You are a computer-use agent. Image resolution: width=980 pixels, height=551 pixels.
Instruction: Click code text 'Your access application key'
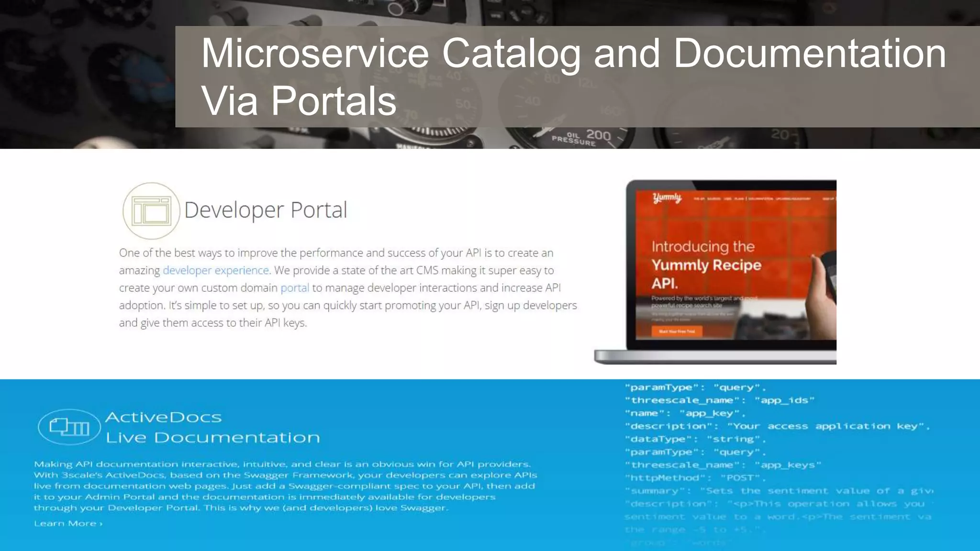point(825,426)
